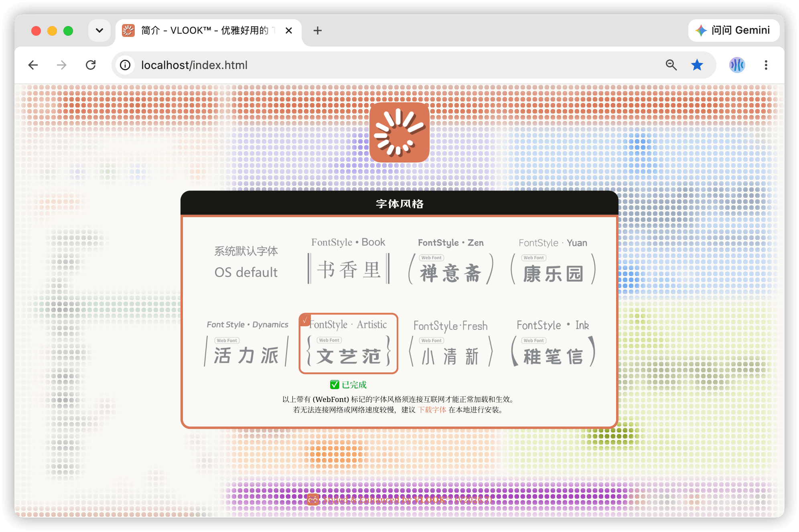Click the browser forward arrow
The width and height of the screenshot is (799, 532).
coord(62,65)
